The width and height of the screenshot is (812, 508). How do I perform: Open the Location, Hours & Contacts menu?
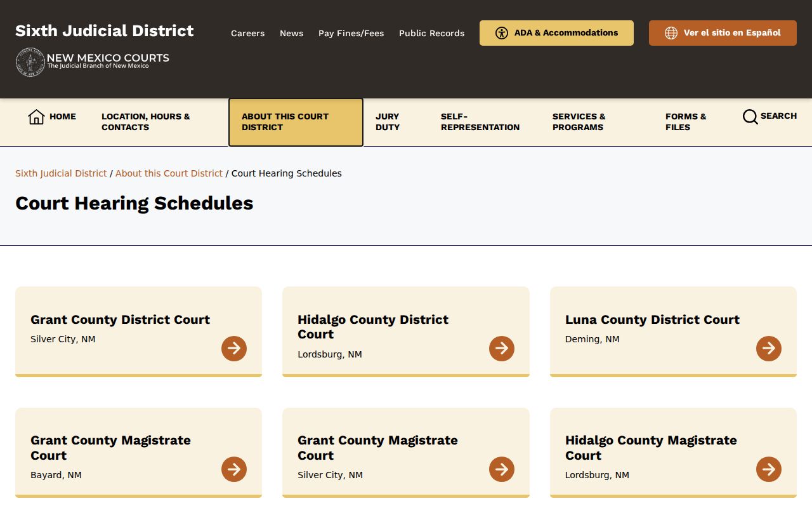pyautogui.click(x=146, y=122)
